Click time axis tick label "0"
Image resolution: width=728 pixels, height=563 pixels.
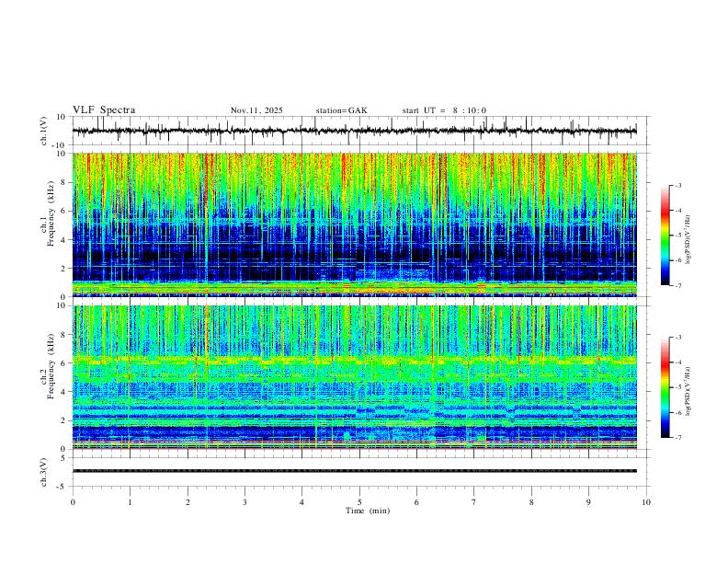73,502
